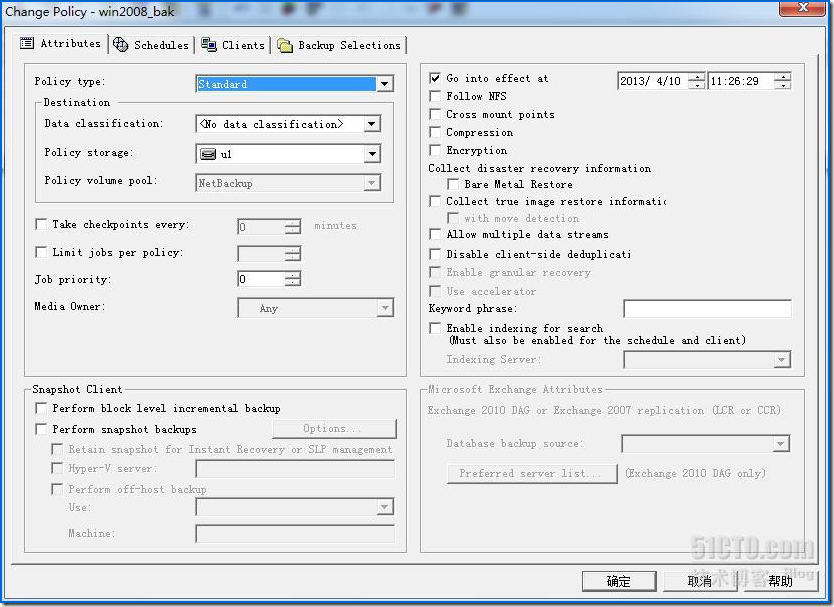Check Perform block level incremental backup
The height and width of the screenshot is (607, 834).
[x=41, y=408]
